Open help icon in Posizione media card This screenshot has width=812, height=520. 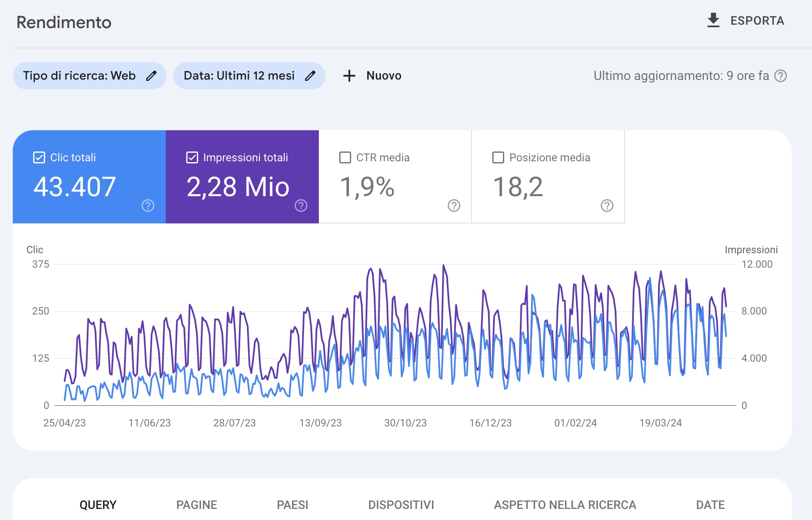click(607, 206)
